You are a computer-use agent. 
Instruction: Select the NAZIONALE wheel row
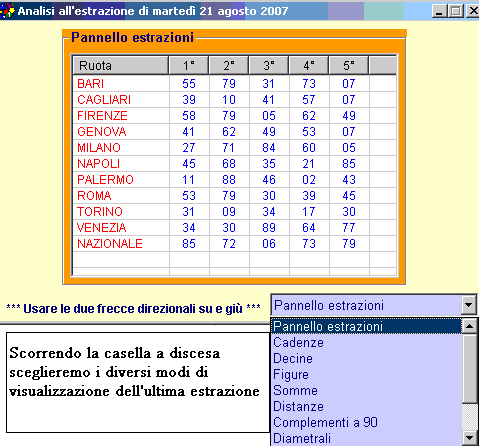coord(234,243)
